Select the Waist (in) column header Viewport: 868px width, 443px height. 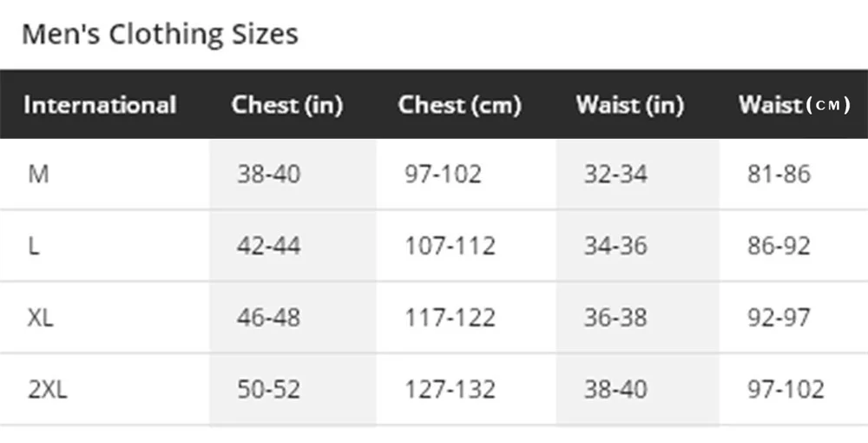point(630,104)
